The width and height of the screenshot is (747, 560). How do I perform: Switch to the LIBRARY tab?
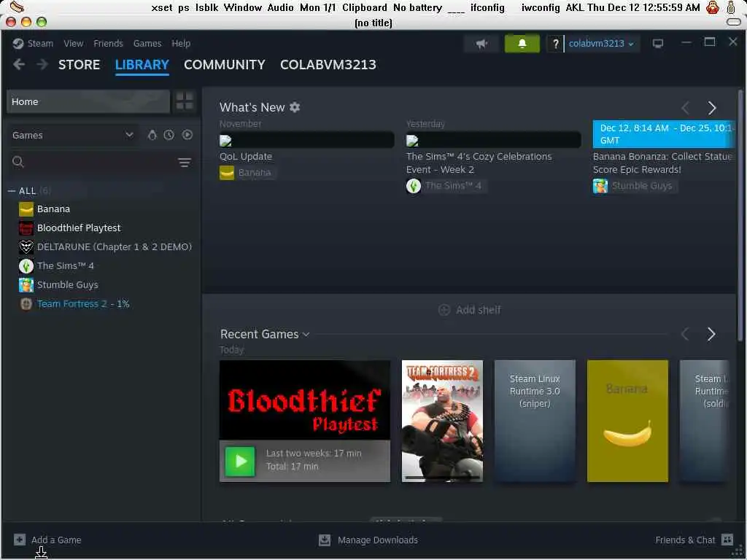pos(142,65)
